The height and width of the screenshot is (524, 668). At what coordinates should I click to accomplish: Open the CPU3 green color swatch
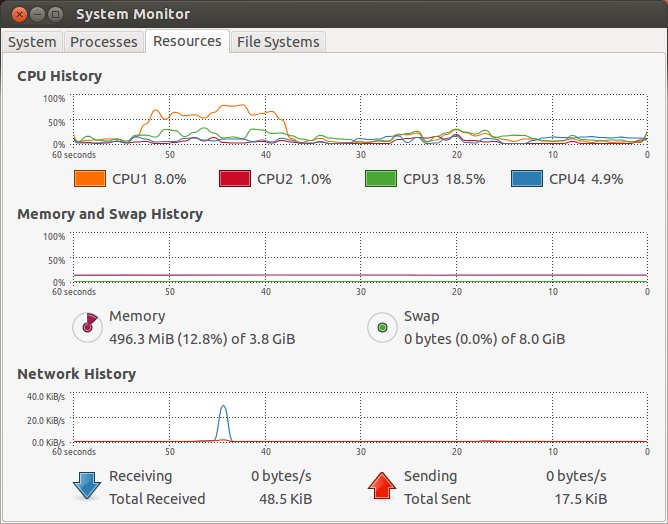coord(381,179)
